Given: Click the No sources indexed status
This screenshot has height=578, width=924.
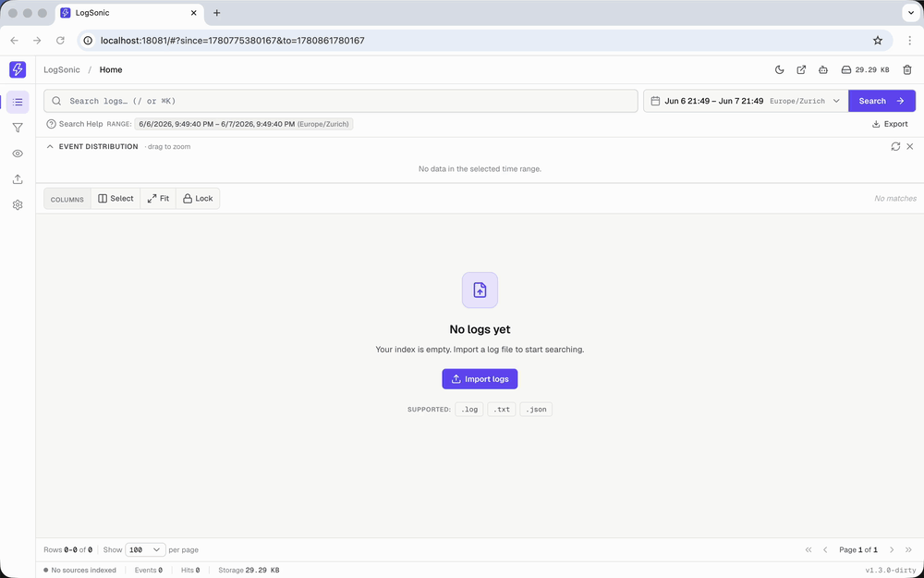Looking at the screenshot, I should point(79,571).
